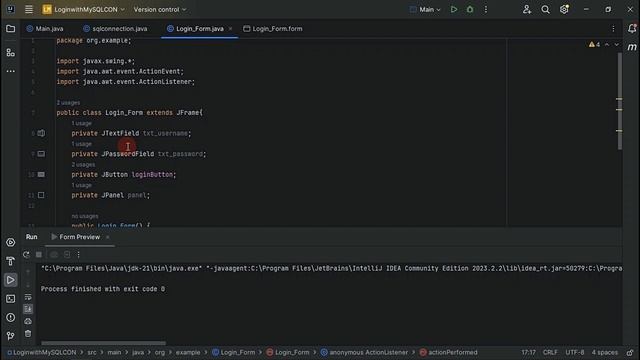This screenshot has width=640, height=360.
Task: Open the Problems tool window
Action: tap(11, 317)
